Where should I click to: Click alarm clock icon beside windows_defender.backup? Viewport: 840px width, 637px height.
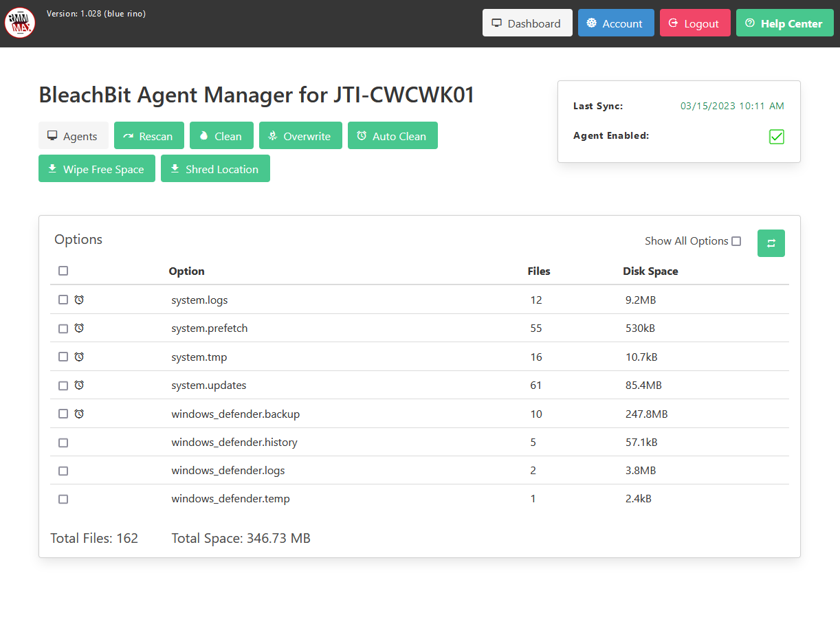(79, 414)
